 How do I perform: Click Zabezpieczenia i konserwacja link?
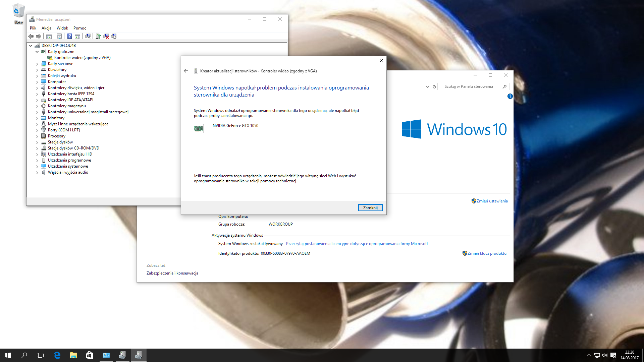point(172,273)
